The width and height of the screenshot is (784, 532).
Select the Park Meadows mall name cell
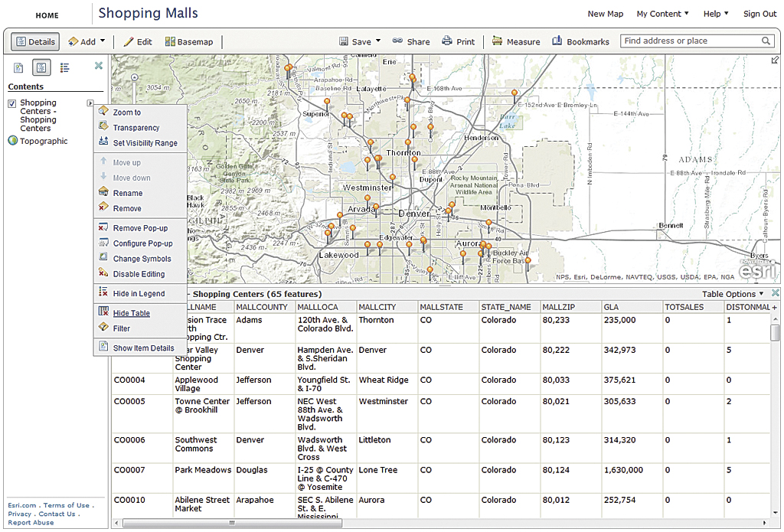pyautogui.click(x=204, y=478)
